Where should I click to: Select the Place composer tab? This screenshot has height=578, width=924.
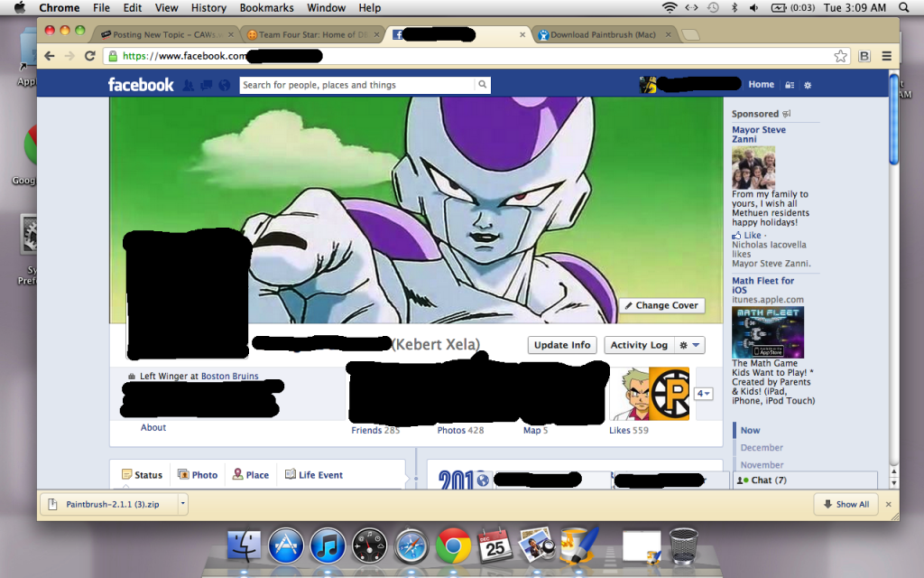tap(251, 475)
